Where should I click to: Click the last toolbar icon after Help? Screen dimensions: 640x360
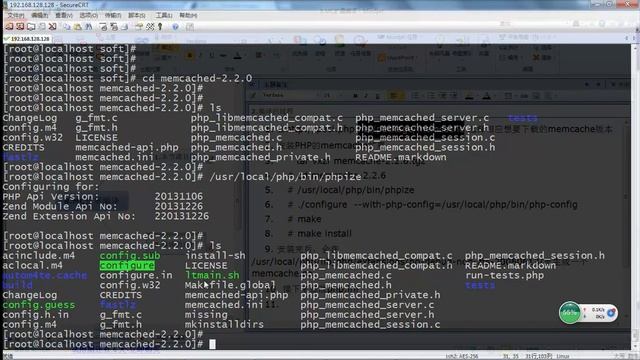click(190, 27)
